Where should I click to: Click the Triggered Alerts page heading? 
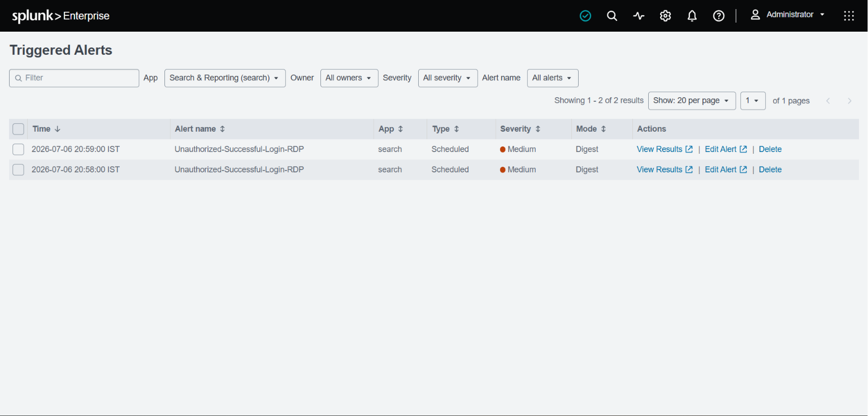61,50
